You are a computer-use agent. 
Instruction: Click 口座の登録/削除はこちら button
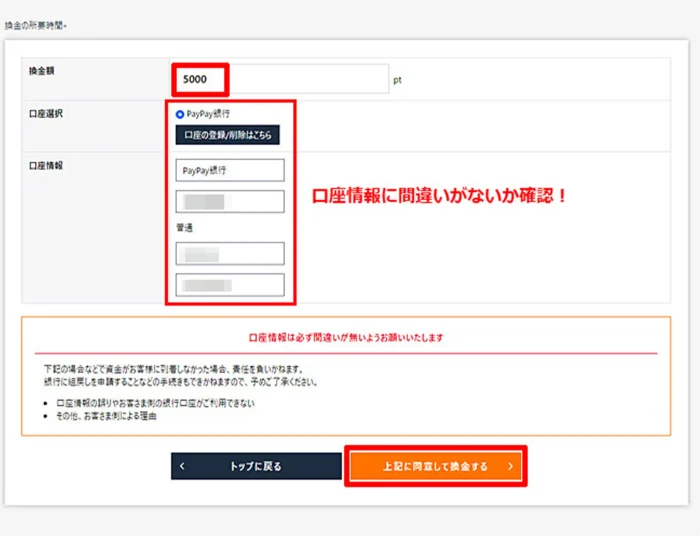228,135
